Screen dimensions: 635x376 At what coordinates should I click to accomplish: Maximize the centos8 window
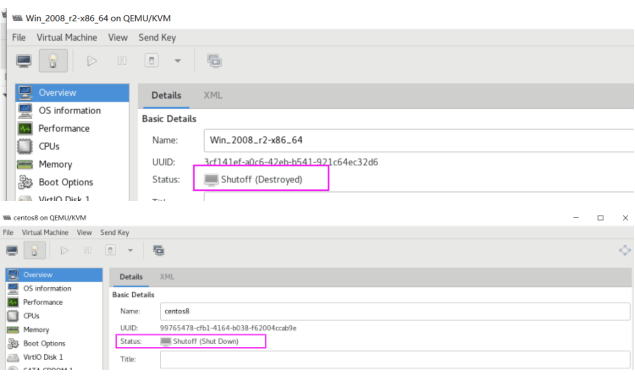[601, 218]
